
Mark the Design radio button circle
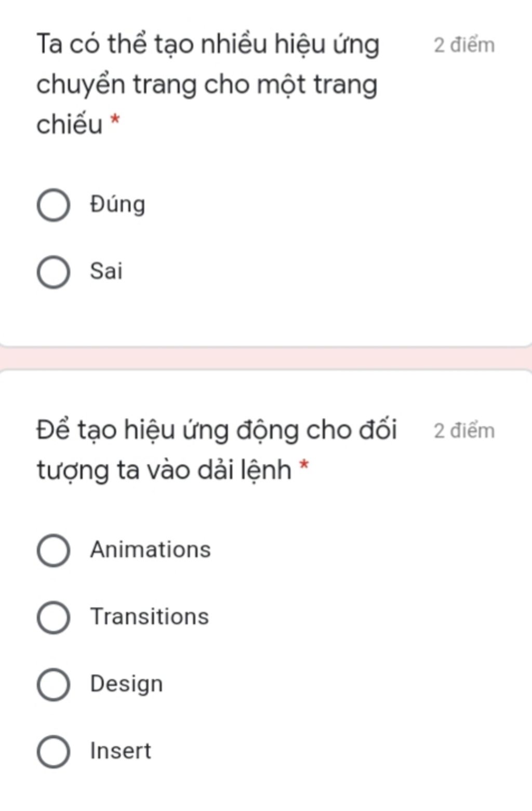(x=54, y=684)
